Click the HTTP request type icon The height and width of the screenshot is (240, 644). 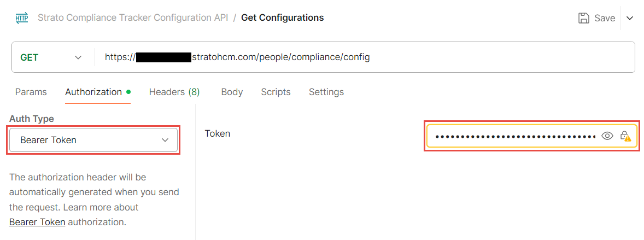[22, 18]
